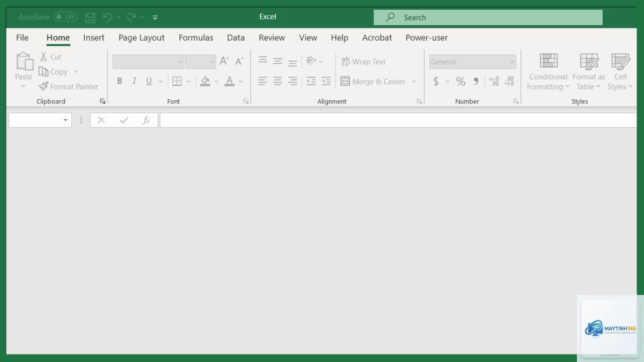Screen dimensions: 644x362
Task: Open the File menu
Action: [x=22, y=38]
